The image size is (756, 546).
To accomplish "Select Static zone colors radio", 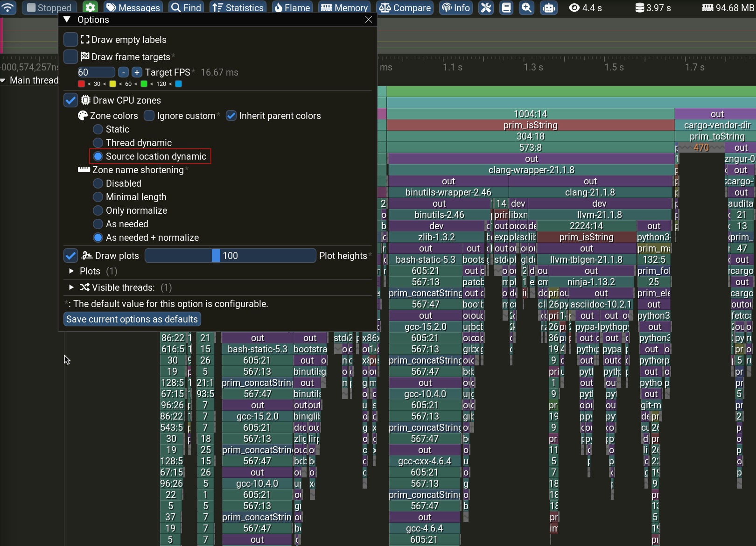I will (x=98, y=129).
